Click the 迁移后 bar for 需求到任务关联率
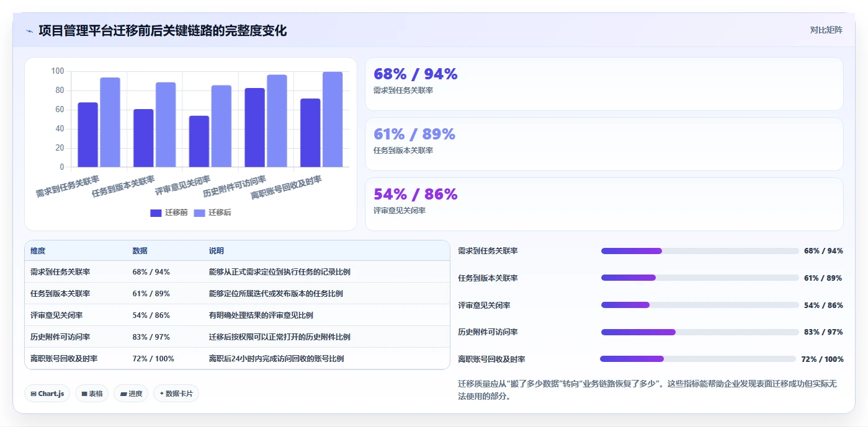The image size is (868, 427). (110, 123)
